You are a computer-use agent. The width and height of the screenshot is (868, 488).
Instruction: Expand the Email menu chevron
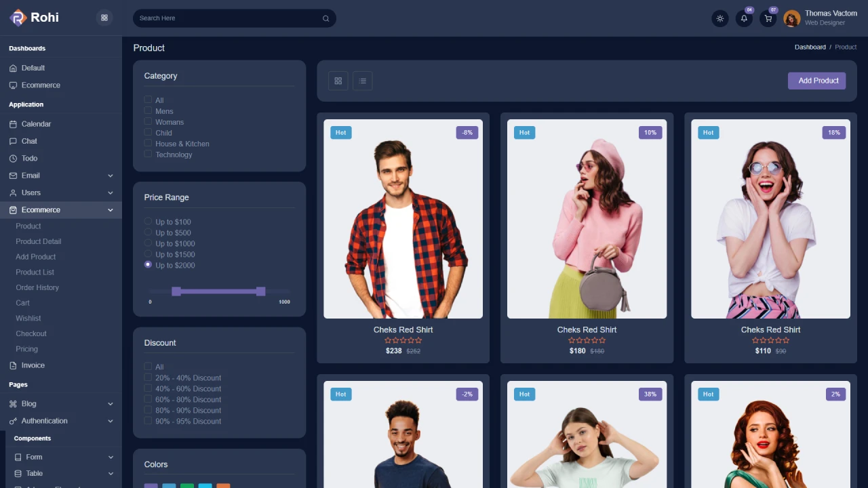111,176
